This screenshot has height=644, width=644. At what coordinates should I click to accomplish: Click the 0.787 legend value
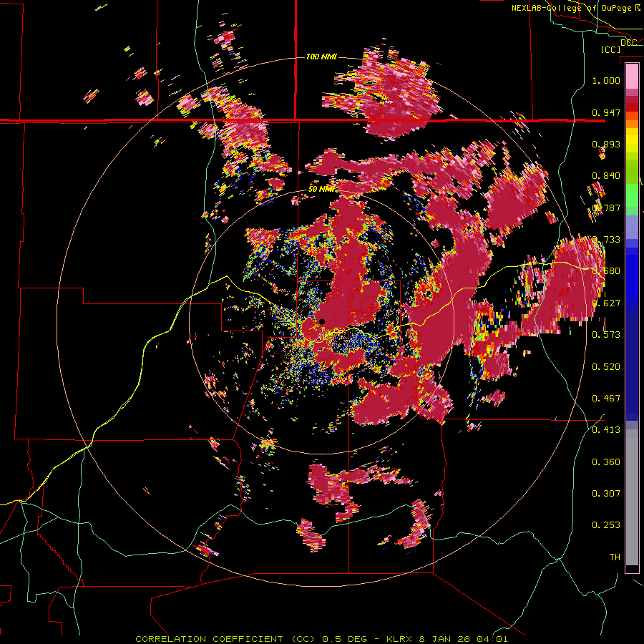[x=606, y=208]
